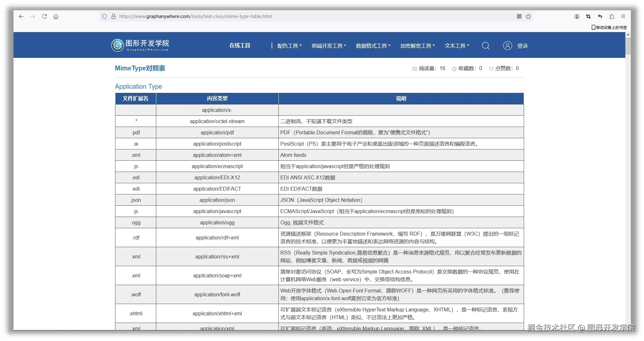Expand the 配色工具 dropdown
The height and width of the screenshot is (341, 644).
pos(289,46)
